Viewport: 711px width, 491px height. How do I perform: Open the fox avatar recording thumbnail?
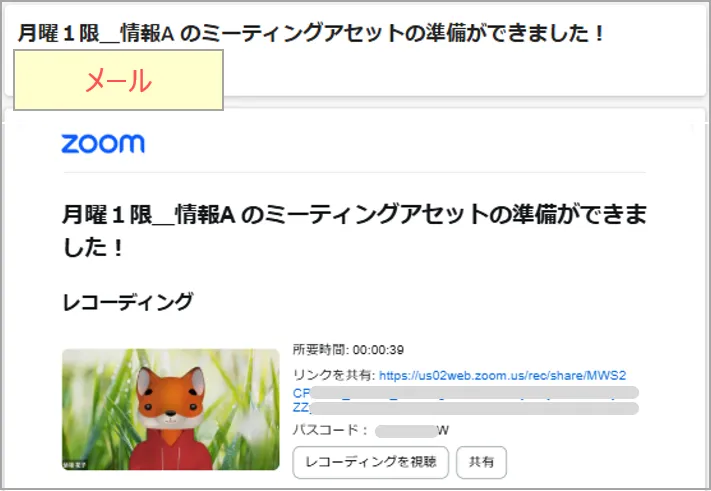170,409
